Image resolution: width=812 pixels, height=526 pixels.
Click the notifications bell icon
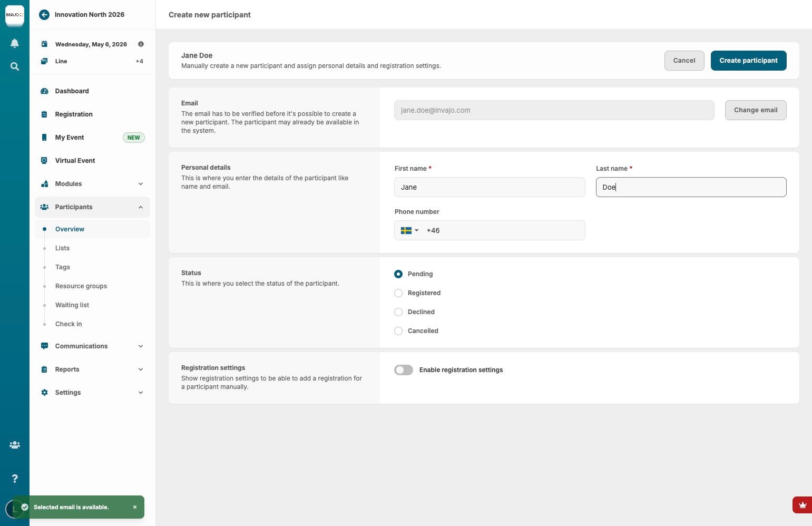click(x=15, y=43)
